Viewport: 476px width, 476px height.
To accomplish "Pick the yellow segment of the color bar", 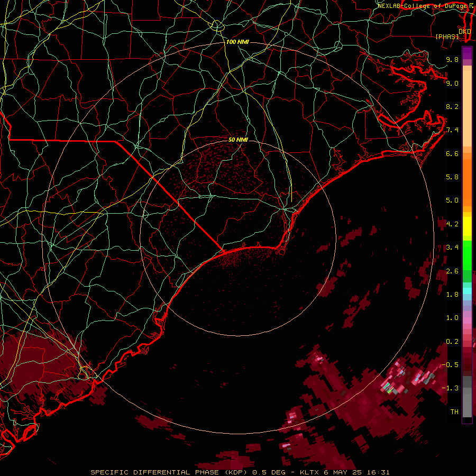I will pyautogui.click(x=467, y=226).
